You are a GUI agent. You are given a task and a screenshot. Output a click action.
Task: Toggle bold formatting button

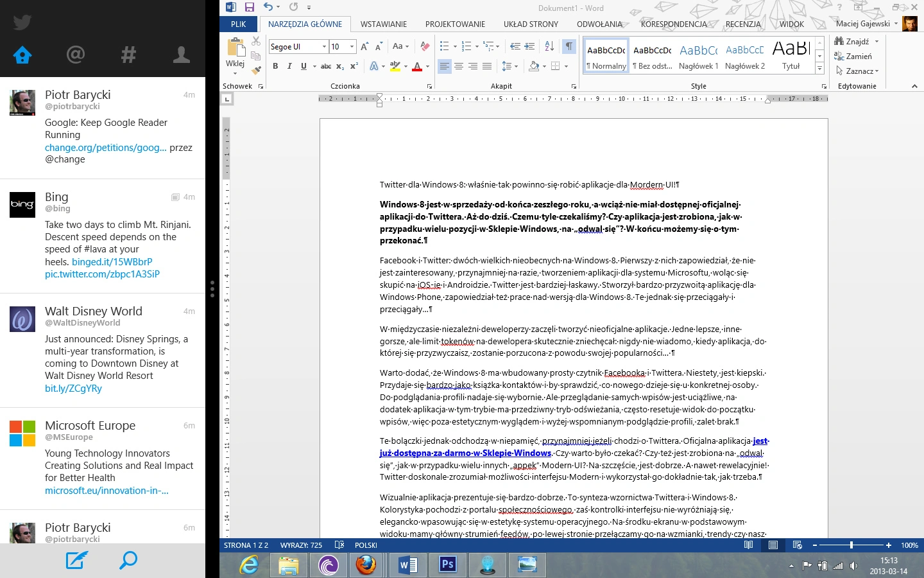[275, 66]
